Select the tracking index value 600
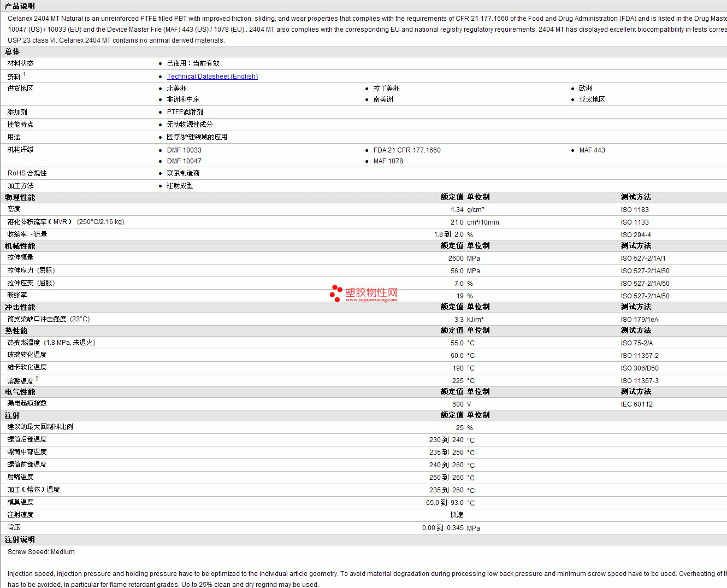The width and height of the screenshot is (727, 588). [x=458, y=404]
